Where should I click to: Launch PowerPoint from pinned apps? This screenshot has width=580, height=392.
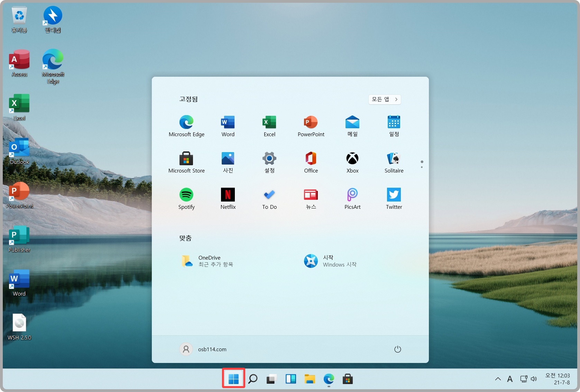point(311,126)
